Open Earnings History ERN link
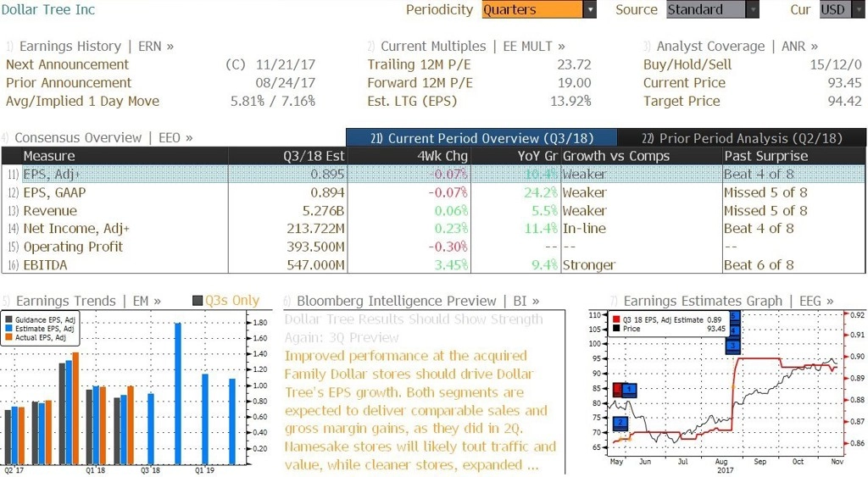The width and height of the screenshot is (868, 477). 97,47
